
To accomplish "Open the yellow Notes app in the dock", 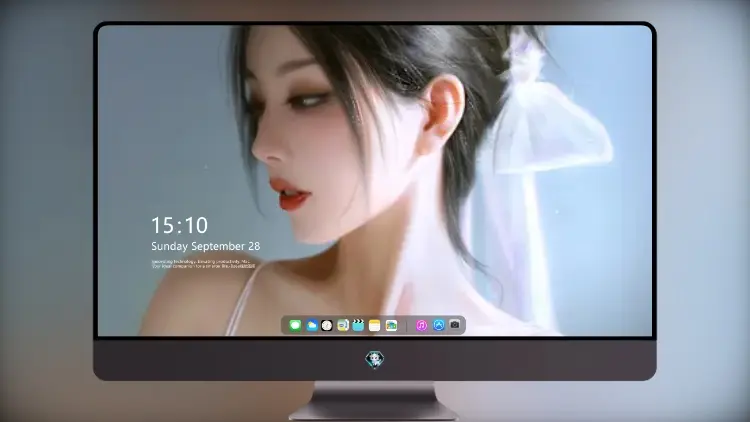I will [375, 325].
